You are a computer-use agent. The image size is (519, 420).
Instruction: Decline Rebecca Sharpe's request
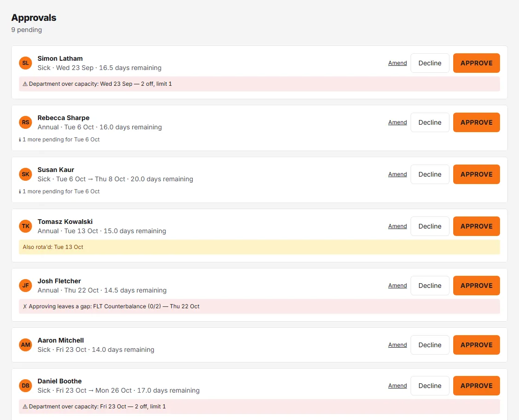coord(430,122)
